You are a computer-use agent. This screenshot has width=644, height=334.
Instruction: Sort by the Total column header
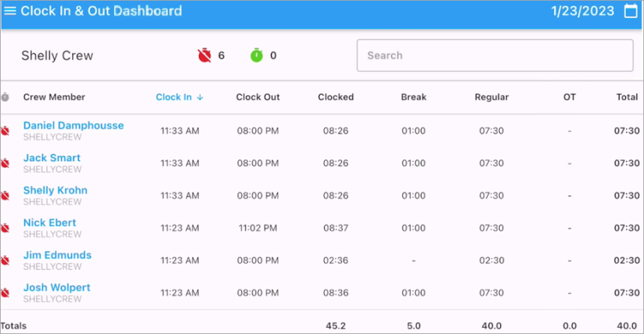[627, 97]
